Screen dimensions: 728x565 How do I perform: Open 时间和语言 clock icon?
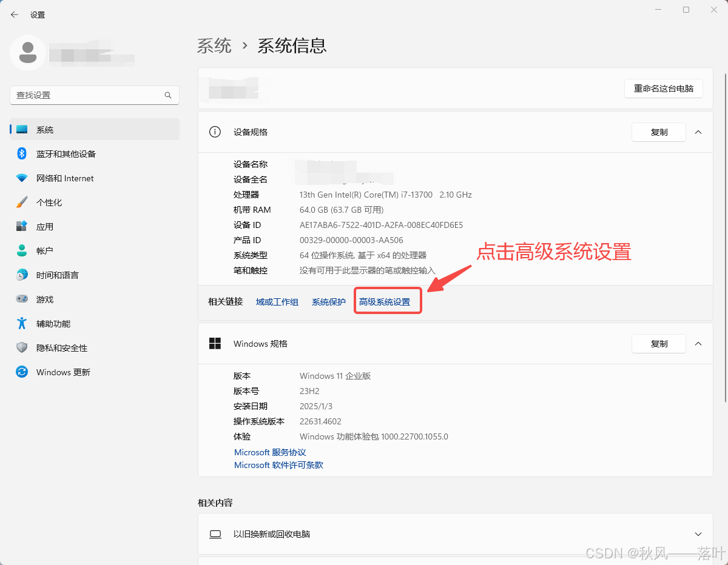click(22, 275)
